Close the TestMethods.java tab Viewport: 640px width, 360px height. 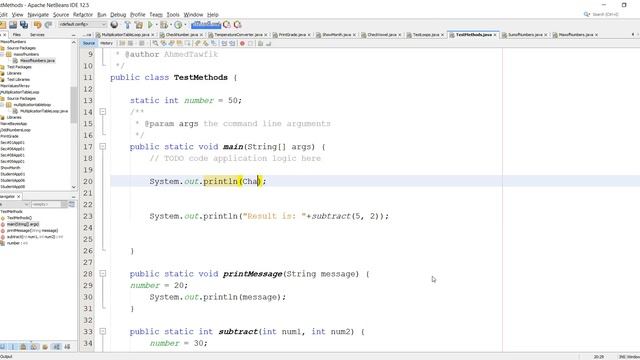[x=495, y=35]
